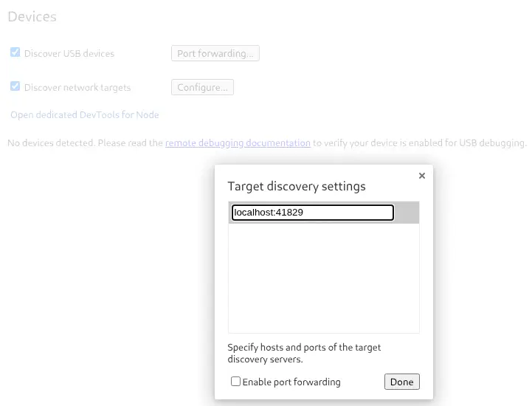Follow the remote debugging documentation link
The height and width of the screenshot is (406, 532).
238,143
